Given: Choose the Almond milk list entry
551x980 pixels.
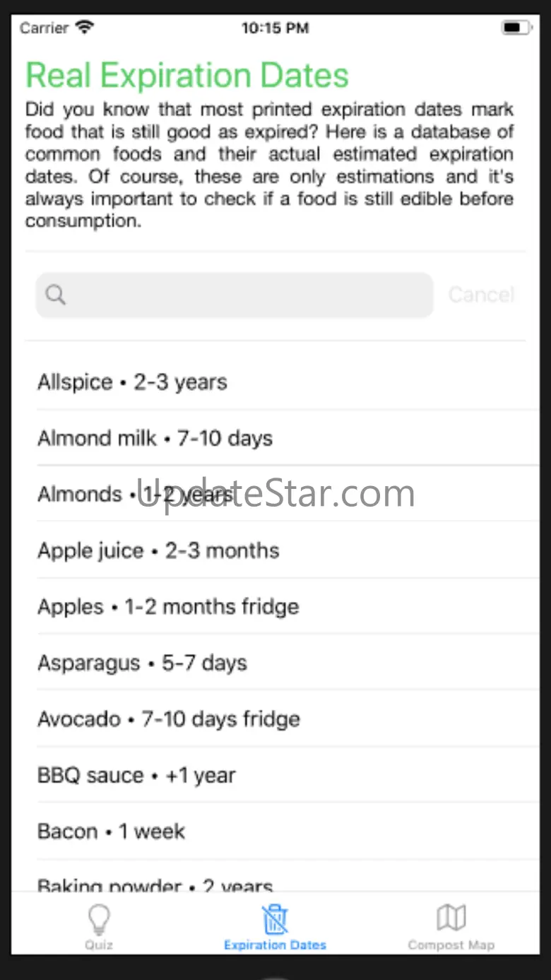Looking at the screenshot, I should (283, 438).
